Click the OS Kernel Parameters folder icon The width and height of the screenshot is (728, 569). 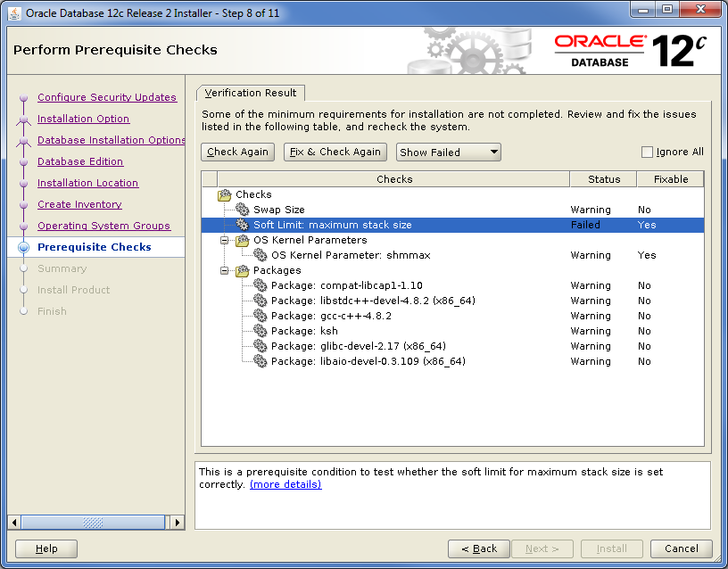[x=243, y=241]
